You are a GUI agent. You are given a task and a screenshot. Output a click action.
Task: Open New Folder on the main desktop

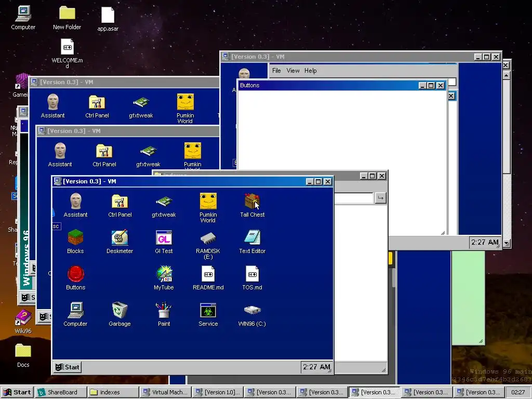point(67,18)
